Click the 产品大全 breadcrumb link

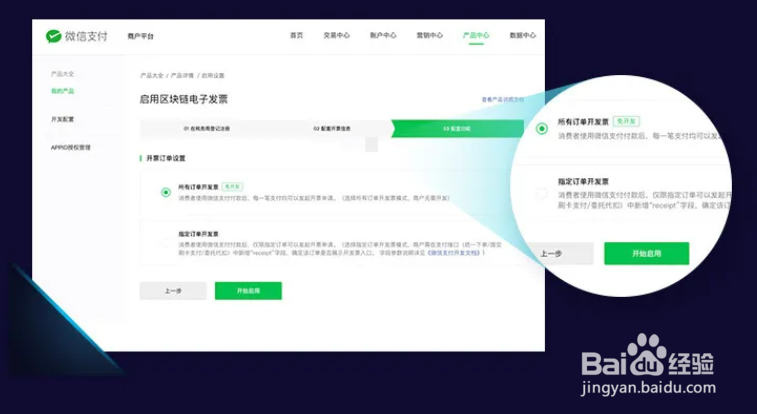coord(152,76)
